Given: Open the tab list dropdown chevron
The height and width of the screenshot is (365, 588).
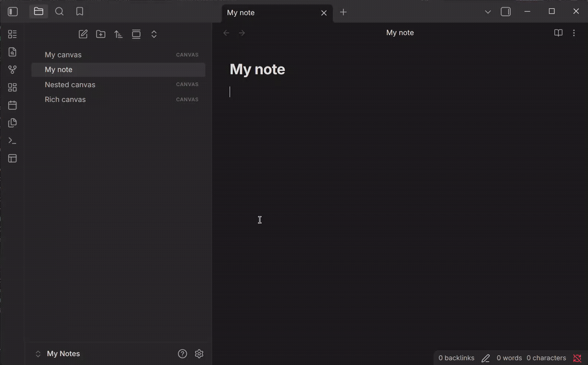Looking at the screenshot, I should tap(488, 12).
